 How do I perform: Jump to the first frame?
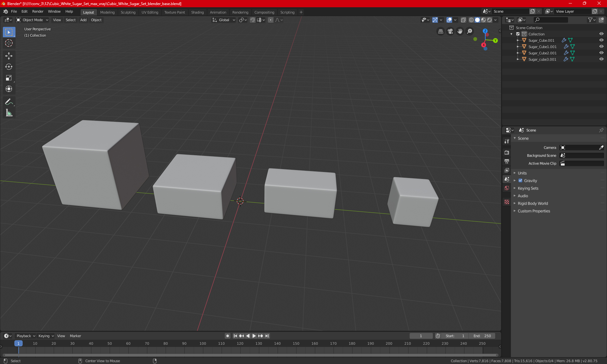pos(235,336)
